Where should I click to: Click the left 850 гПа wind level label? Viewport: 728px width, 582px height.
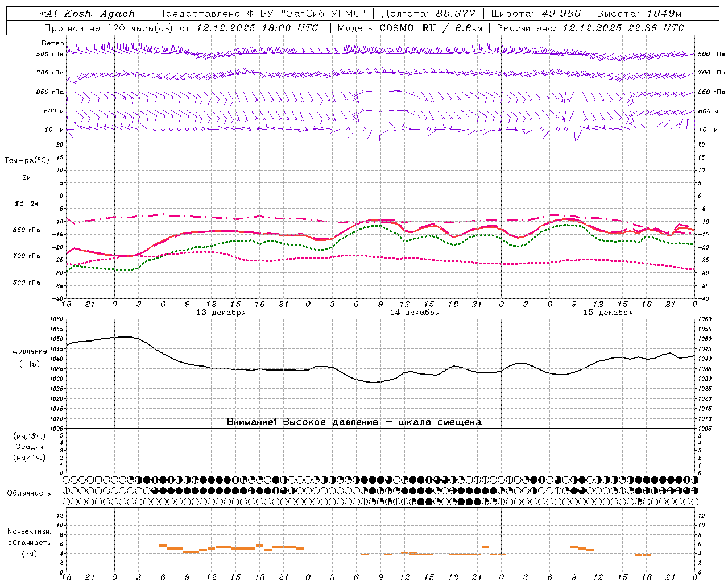(50, 92)
